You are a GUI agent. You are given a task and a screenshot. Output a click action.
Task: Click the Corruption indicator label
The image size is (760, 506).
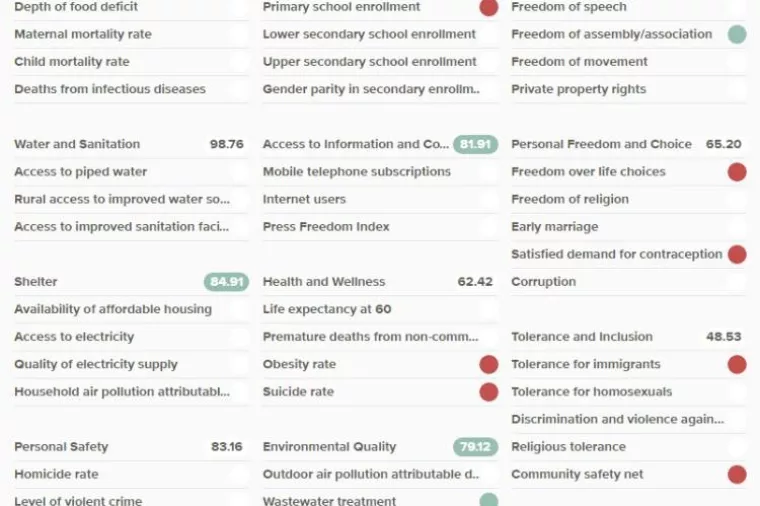[543, 282]
